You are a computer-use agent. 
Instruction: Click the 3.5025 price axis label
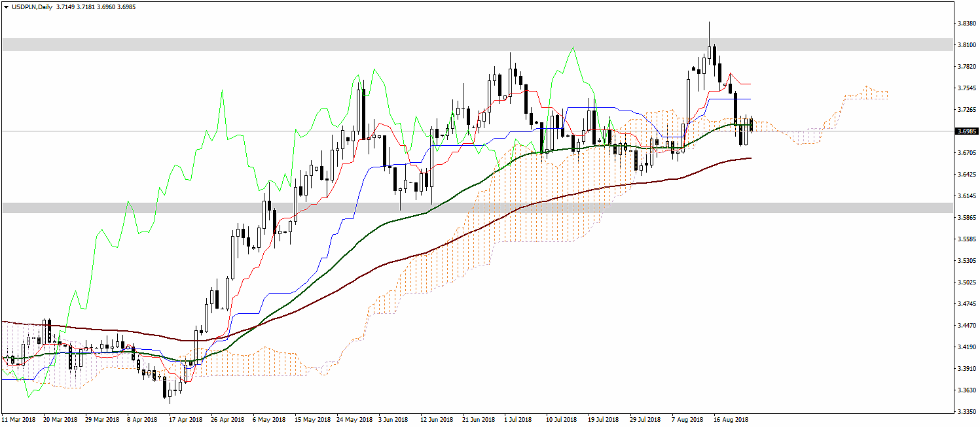tap(966, 282)
